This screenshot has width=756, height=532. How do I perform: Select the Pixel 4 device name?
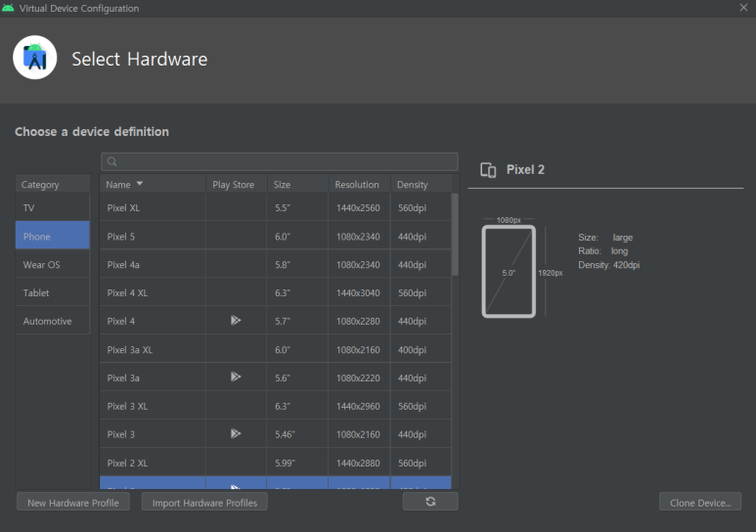[121, 321]
